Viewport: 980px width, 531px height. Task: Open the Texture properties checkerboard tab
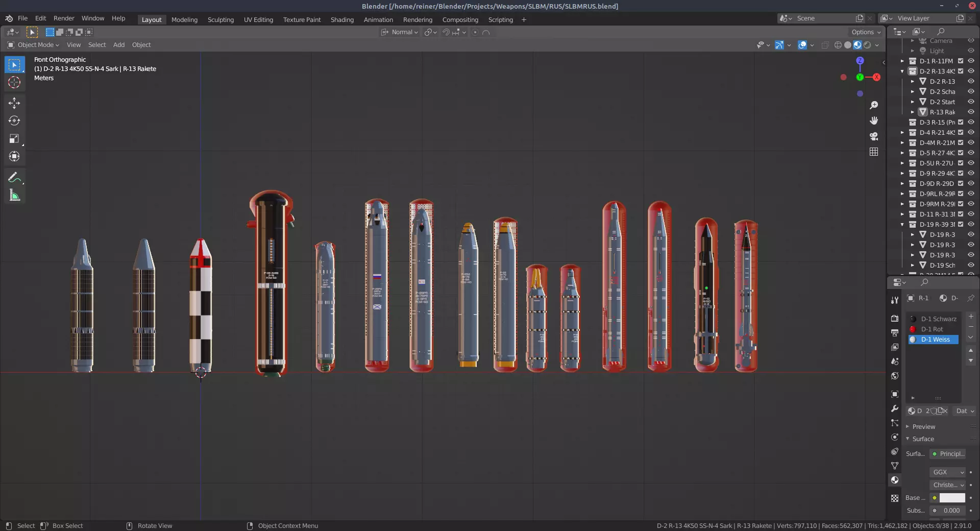895,498
